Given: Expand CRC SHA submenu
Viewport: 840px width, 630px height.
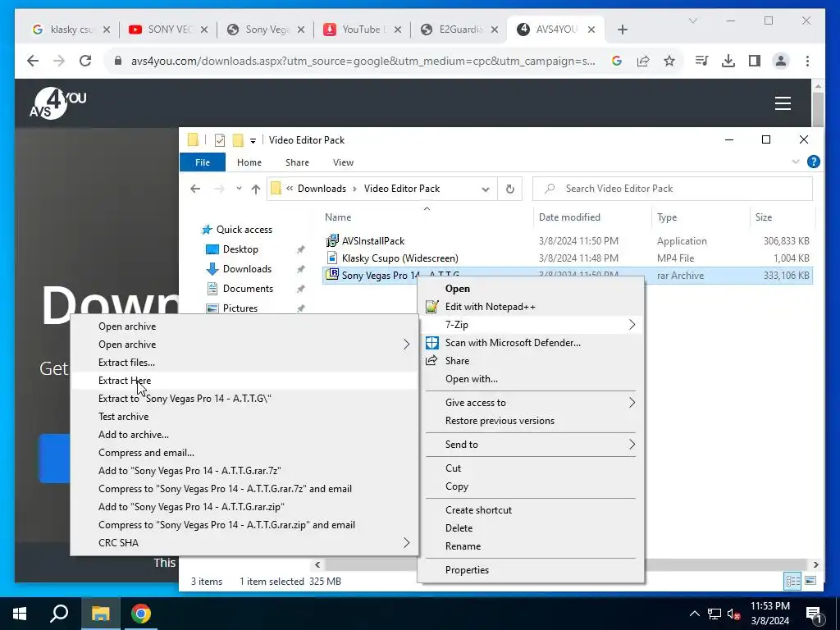Looking at the screenshot, I should [406, 543].
